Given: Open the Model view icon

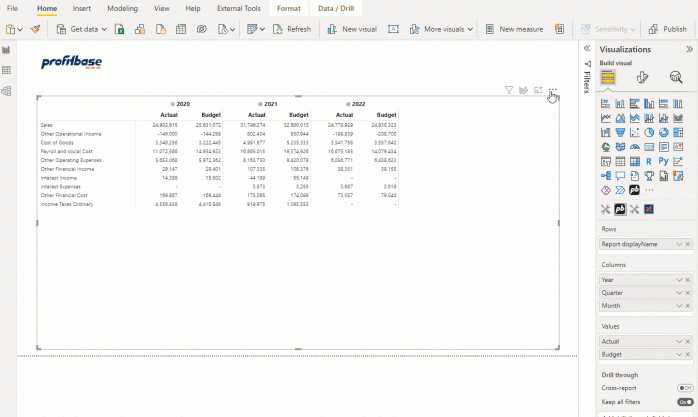Looking at the screenshot, I should [x=6, y=91].
